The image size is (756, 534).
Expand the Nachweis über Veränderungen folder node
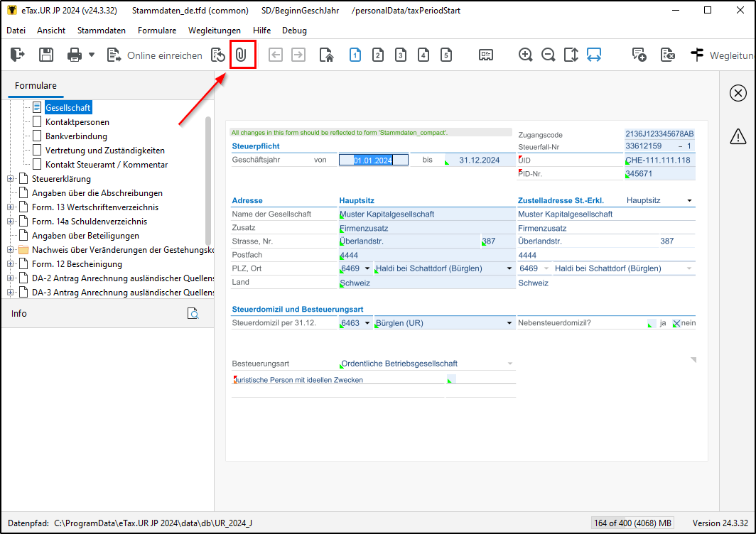(x=10, y=250)
